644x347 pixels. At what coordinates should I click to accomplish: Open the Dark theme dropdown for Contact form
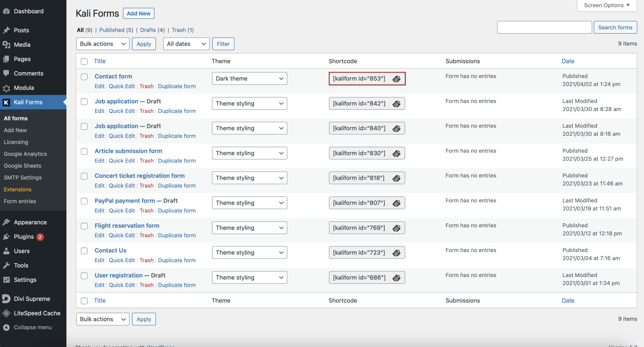click(x=250, y=79)
